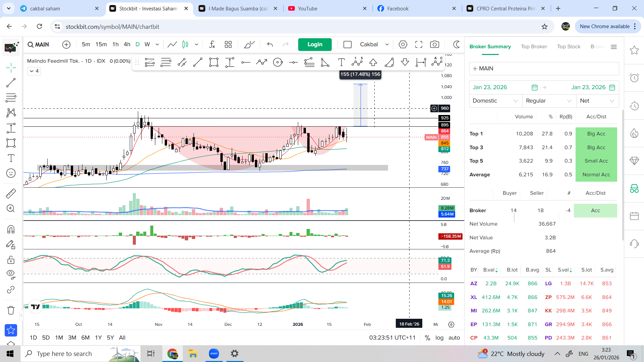Click the ruler measure tool
The height and width of the screenshot is (362, 644).
[x=11, y=193]
